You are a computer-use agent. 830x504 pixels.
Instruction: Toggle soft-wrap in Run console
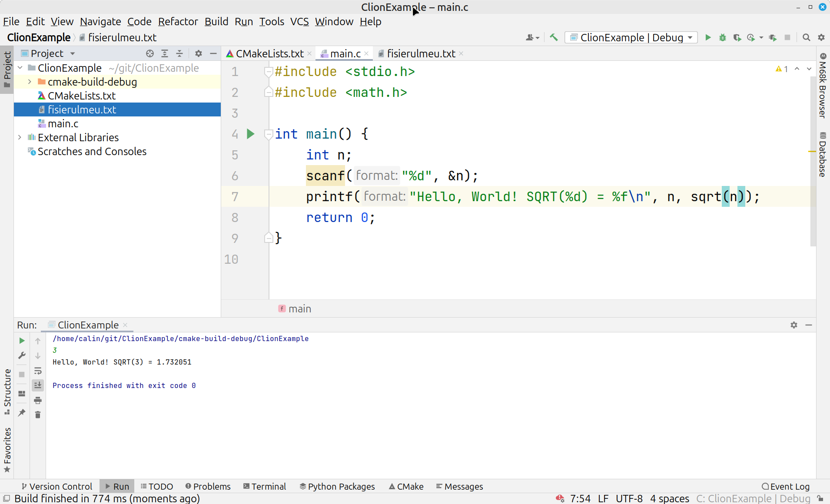click(38, 371)
